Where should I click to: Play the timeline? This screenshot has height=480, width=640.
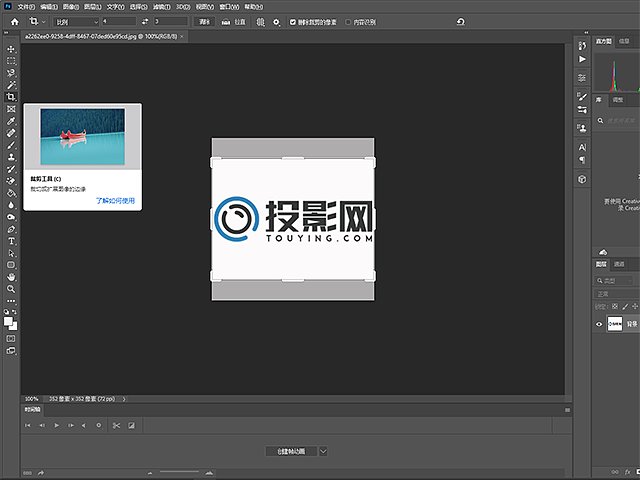click(56, 425)
